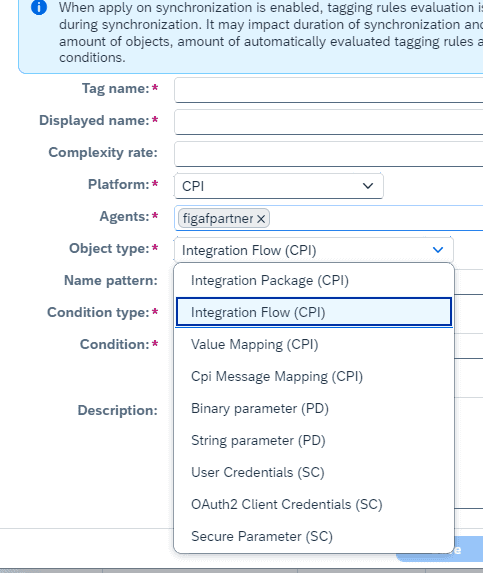Select Integration Package (CPI) option
The image size is (483, 573).
click(314, 281)
